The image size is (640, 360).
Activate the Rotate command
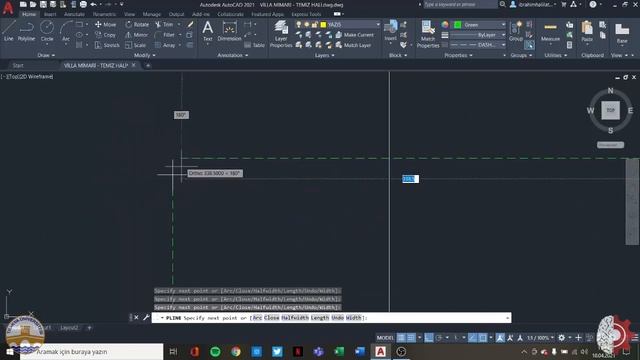point(137,24)
